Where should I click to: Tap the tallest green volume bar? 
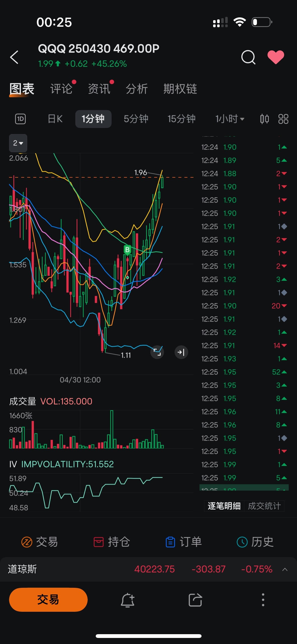tap(112, 429)
